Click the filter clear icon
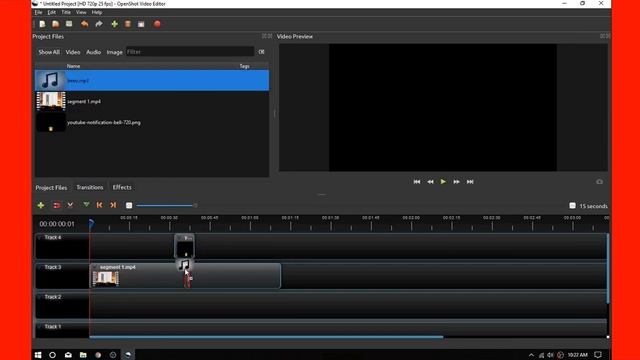 click(x=261, y=52)
